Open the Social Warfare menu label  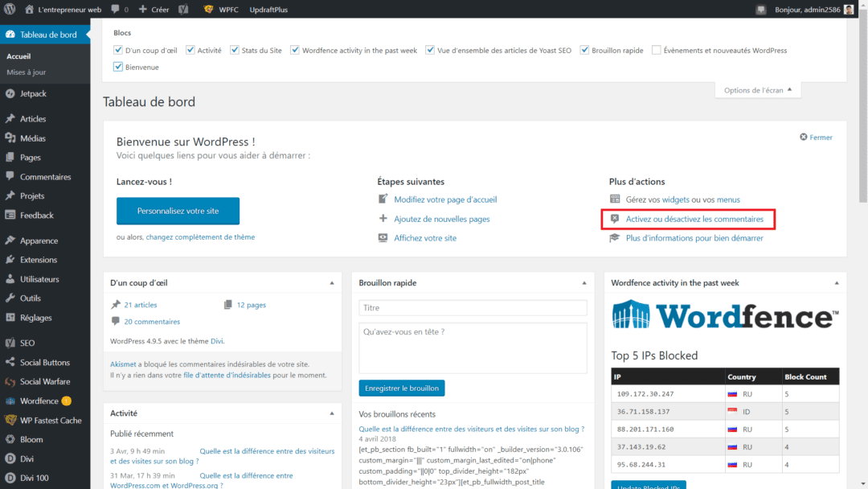tap(45, 381)
